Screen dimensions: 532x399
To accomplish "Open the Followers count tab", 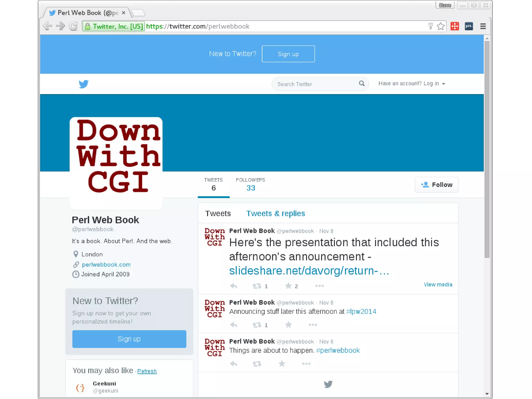I will tap(250, 185).
